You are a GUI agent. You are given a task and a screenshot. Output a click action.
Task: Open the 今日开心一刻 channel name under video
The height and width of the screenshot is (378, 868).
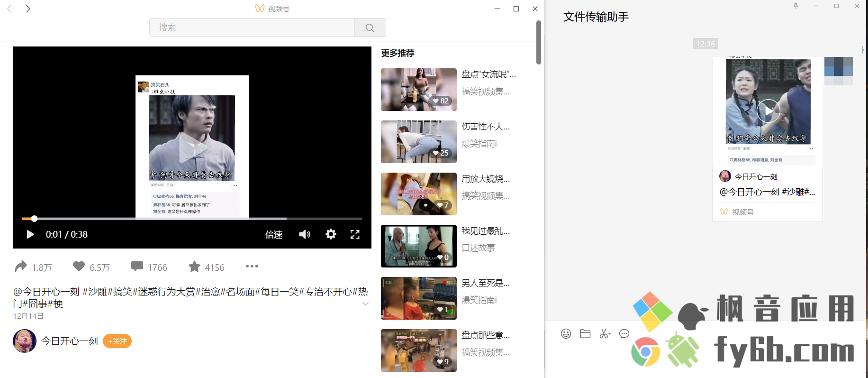pyautogui.click(x=70, y=341)
